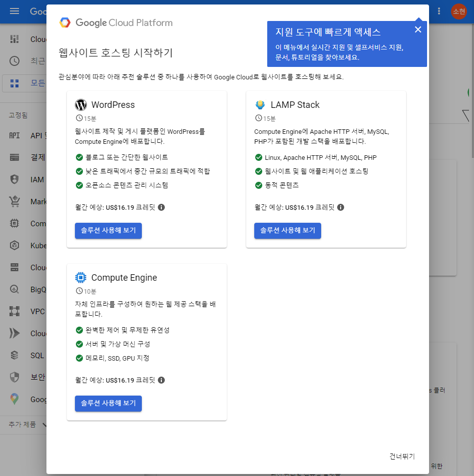Show LAMP Stack monthly estimate info icon

(x=341, y=207)
